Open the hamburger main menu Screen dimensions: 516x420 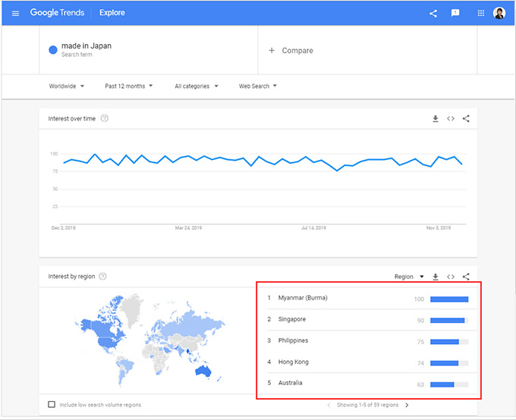point(15,13)
